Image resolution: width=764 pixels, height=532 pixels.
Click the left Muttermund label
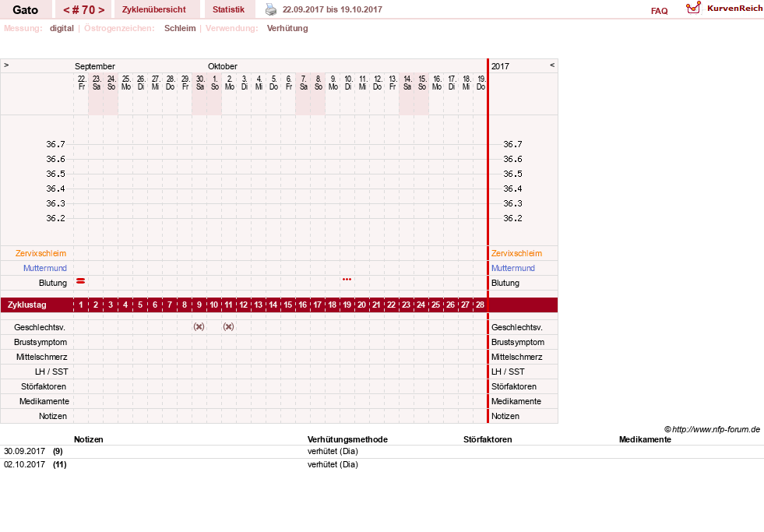[45, 268]
